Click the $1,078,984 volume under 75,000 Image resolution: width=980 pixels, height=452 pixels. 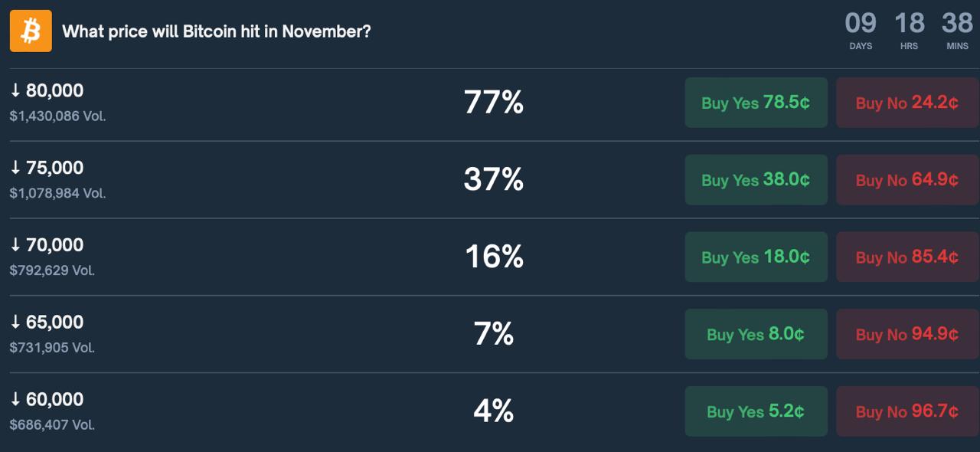(x=57, y=193)
